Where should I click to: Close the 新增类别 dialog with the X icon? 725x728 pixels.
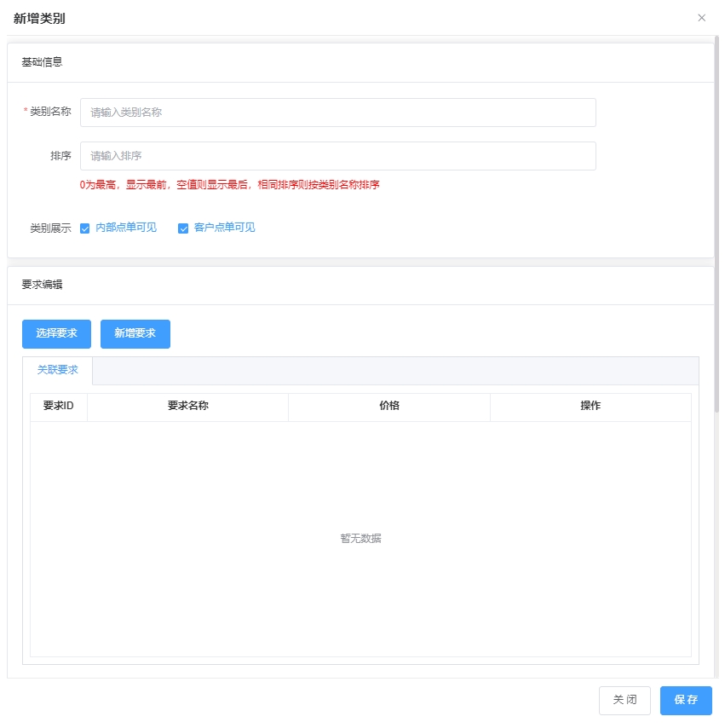point(701,18)
